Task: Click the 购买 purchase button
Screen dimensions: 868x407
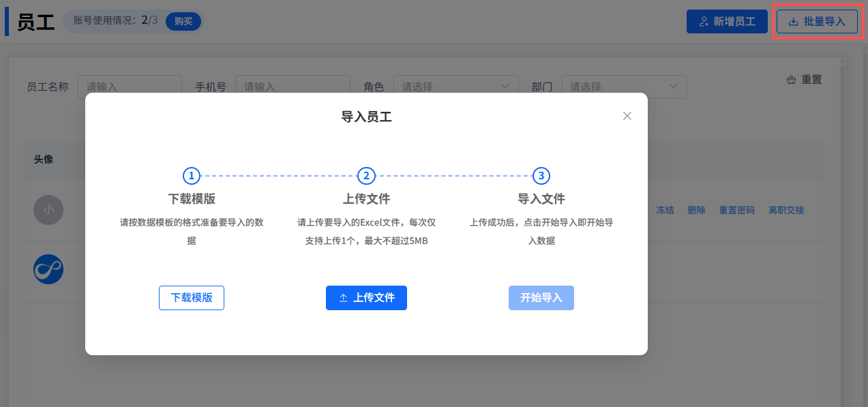Action: (183, 21)
